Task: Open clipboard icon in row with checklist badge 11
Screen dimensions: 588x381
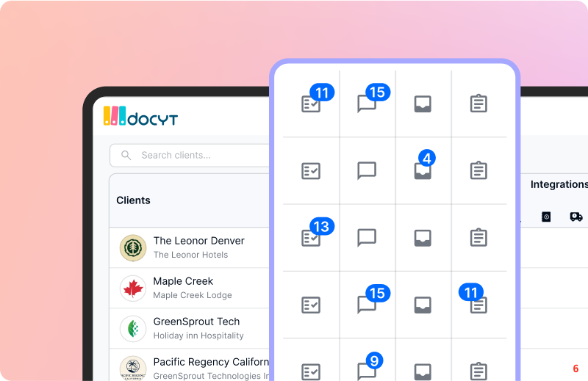Action: point(478,104)
